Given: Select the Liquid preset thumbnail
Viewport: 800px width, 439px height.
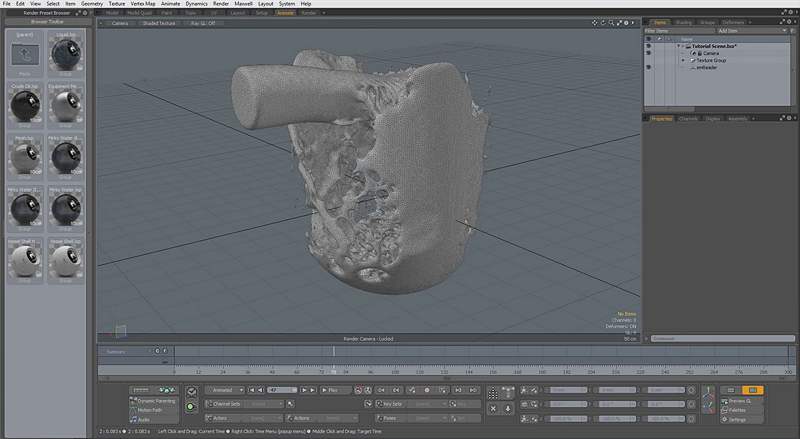Looking at the screenshot, I should click(x=66, y=52).
